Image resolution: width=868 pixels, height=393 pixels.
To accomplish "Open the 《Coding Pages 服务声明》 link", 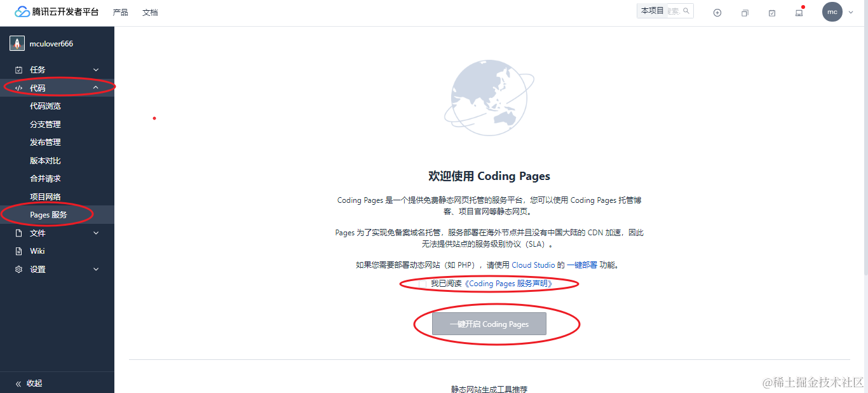I will coord(508,284).
